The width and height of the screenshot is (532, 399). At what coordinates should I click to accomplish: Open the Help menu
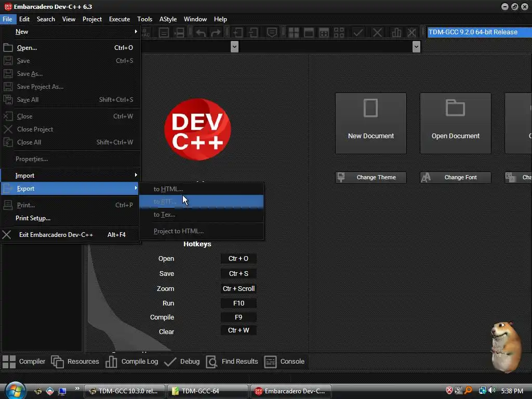[220, 19]
